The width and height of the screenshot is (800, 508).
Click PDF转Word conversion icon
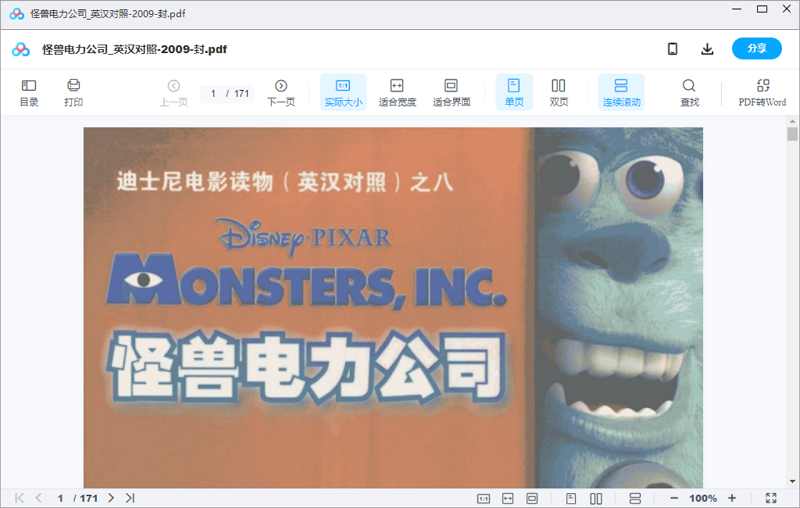pyautogui.click(x=762, y=92)
